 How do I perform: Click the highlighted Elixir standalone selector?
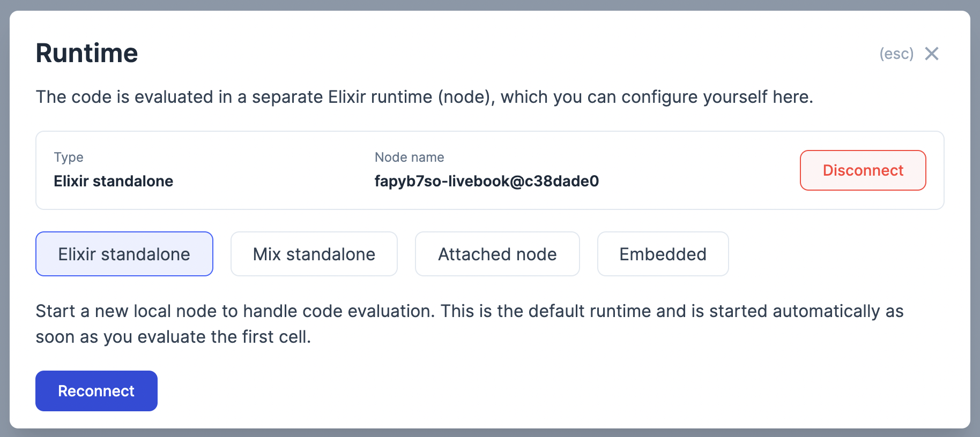[x=124, y=254]
